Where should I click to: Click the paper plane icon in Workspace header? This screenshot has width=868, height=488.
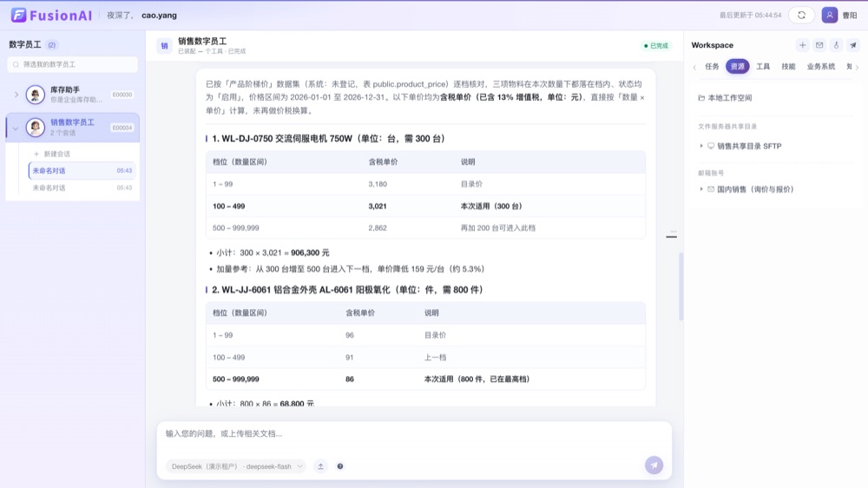[x=853, y=45]
